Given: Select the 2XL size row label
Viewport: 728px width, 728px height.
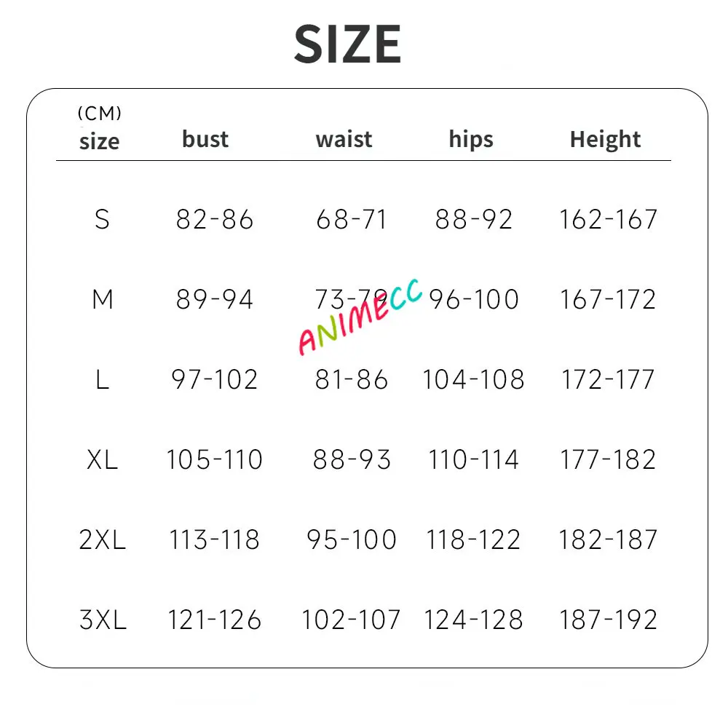Looking at the screenshot, I should tap(102, 539).
